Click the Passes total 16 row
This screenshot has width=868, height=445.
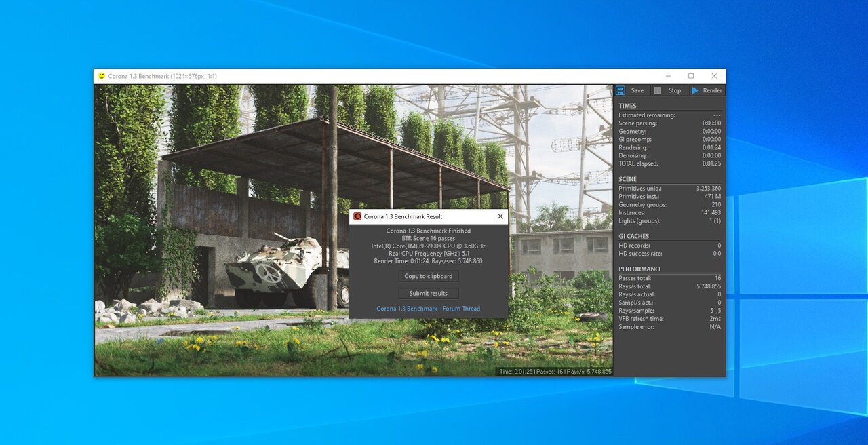coord(669,278)
